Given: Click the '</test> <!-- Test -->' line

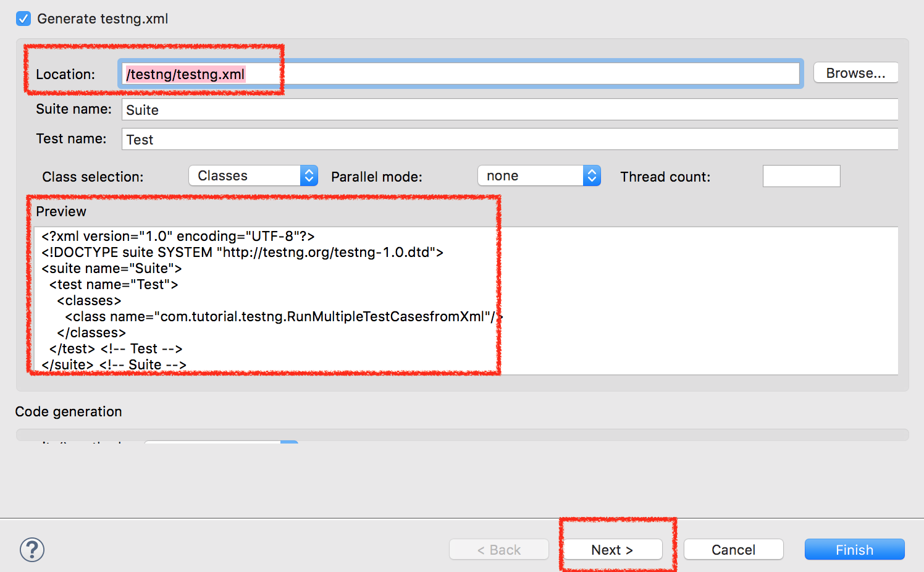Looking at the screenshot, I should tap(116, 349).
